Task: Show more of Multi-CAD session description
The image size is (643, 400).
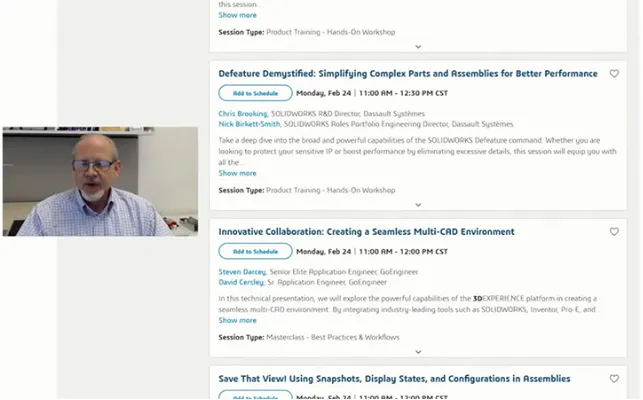Action: tap(237, 320)
